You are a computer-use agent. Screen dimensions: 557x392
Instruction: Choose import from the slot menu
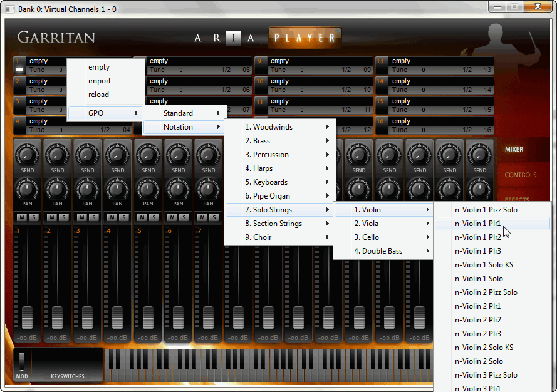coord(100,81)
